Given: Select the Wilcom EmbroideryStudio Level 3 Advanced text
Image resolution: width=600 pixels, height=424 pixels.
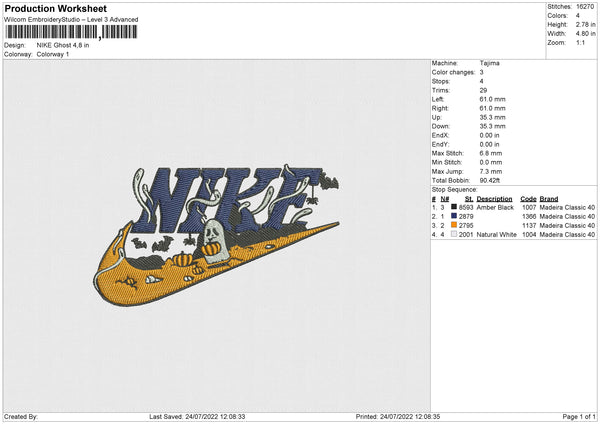Looking at the screenshot, I should pos(71,20).
